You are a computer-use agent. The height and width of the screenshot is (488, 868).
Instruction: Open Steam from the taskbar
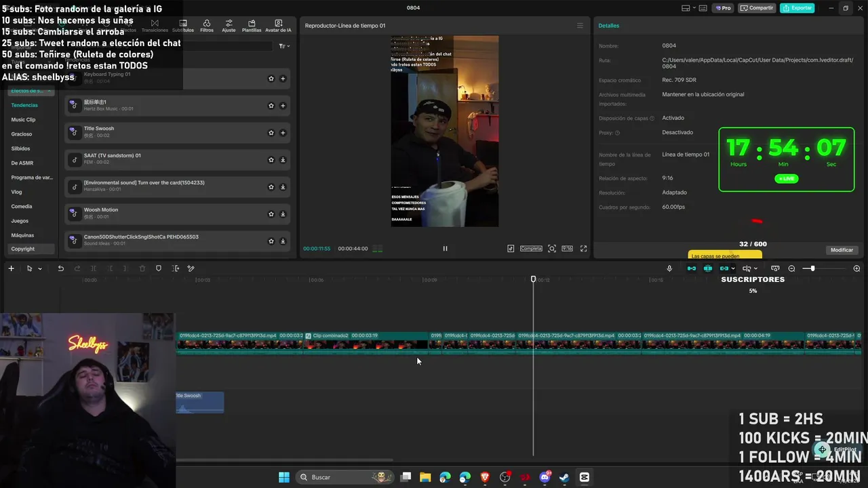click(x=564, y=477)
